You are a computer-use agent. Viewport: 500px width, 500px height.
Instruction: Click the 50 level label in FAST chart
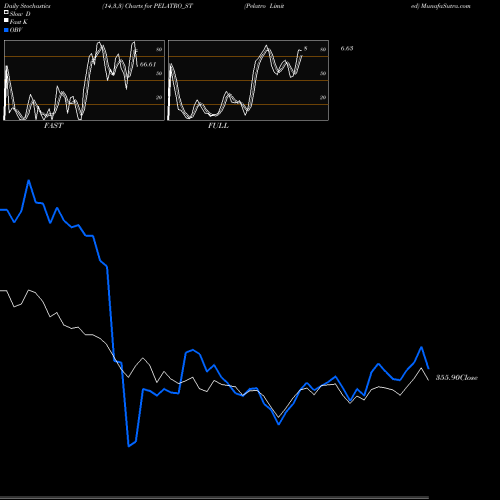tap(159, 73)
